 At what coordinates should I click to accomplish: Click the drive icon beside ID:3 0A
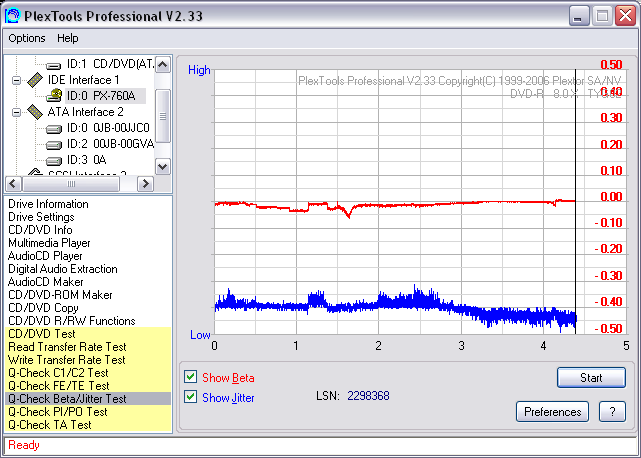[x=54, y=161]
